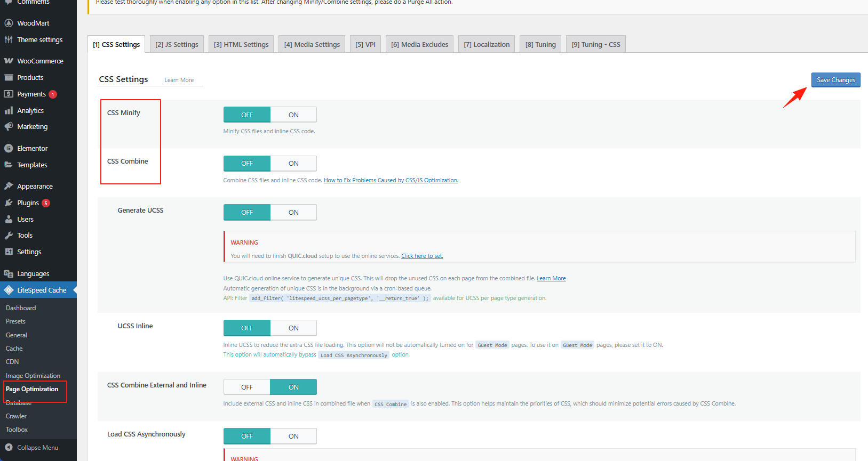868x461 pixels.
Task: Click the LiteSpeed Cache diamond icon
Action: pos(9,290)
